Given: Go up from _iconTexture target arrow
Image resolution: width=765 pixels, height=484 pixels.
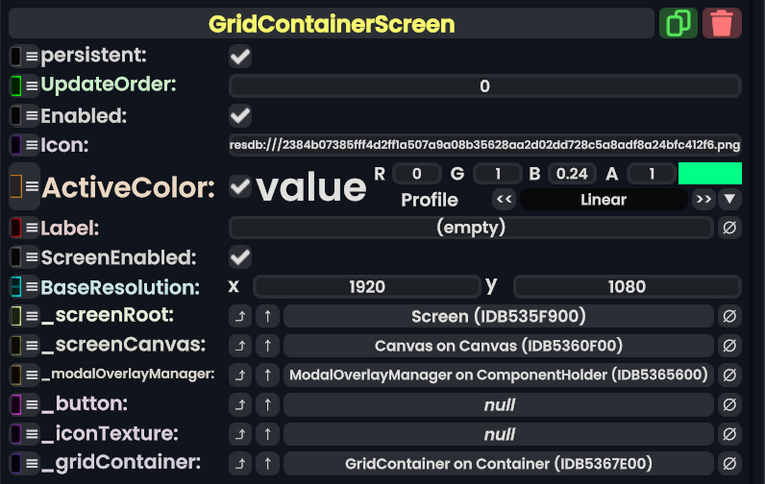Looking at the screenshot, I should pyautogui.click(x=267, y=434).
